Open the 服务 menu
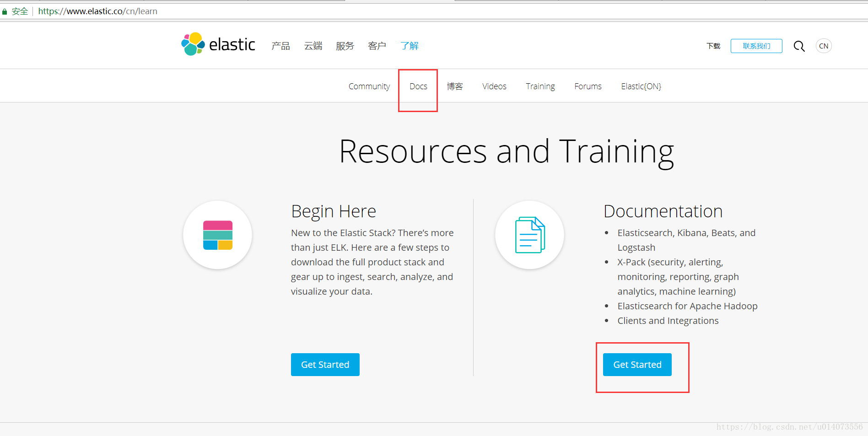 tap(345, 46)
